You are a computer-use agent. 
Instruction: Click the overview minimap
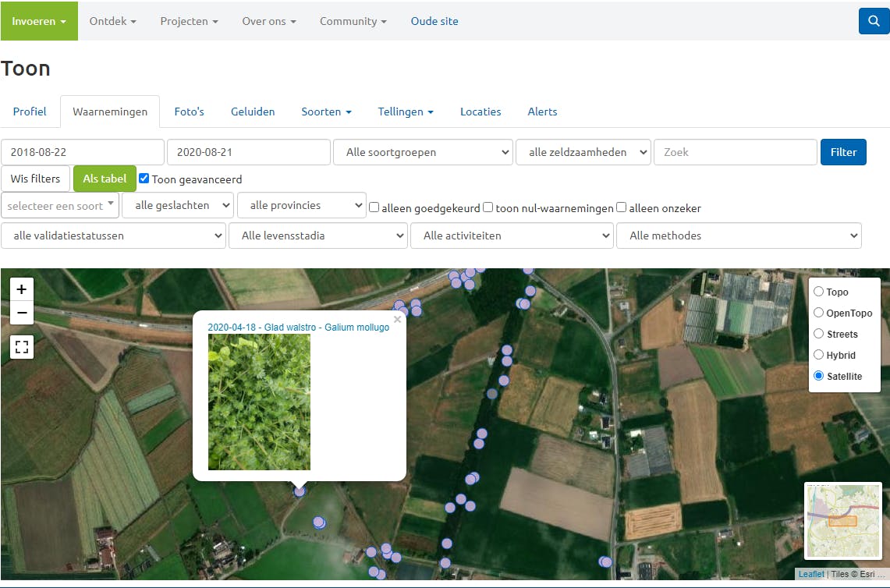pos(843,520)
